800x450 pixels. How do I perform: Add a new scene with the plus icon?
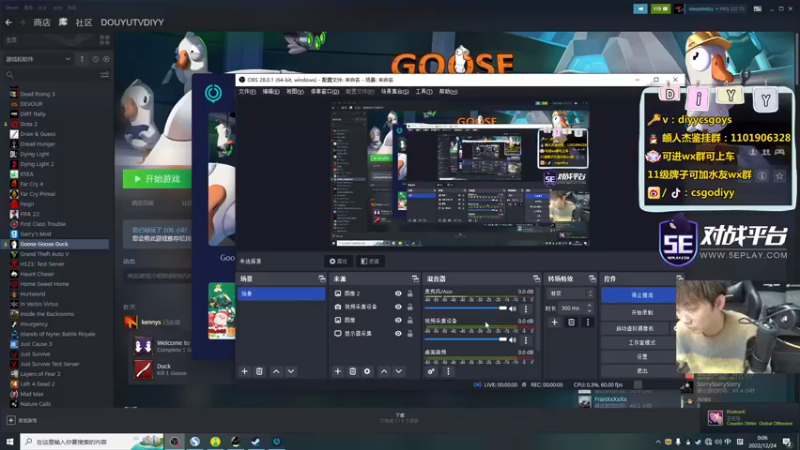pos(244,371)
